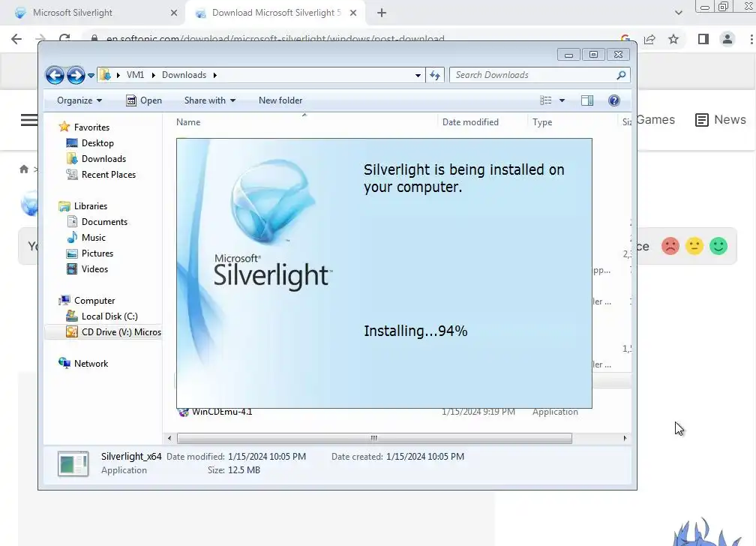
Task: Toggle the browser side panel
Action: coord(703,39)
